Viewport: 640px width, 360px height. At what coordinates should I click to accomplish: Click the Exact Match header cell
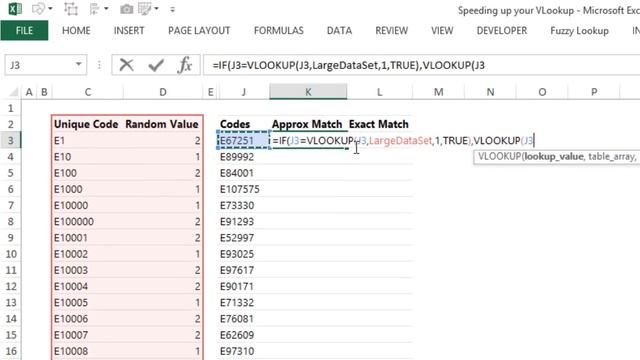pyautogui.click(x=380, y=124)
